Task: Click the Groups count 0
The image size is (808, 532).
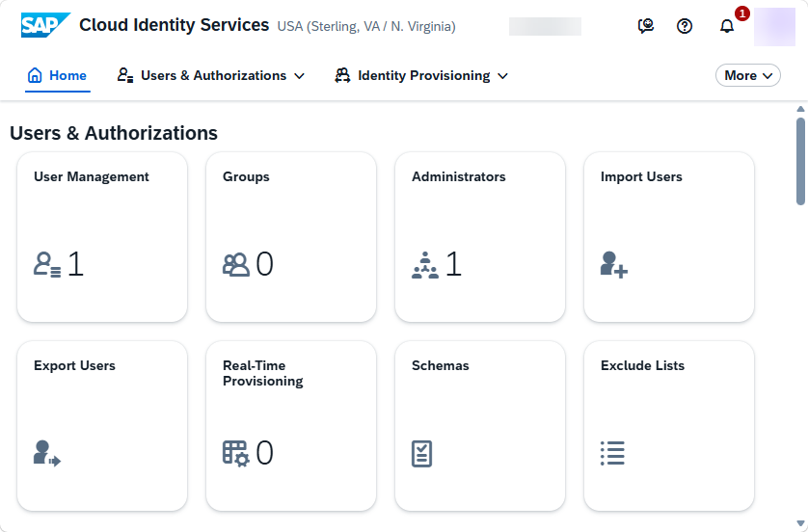Action: pos(265,264)
